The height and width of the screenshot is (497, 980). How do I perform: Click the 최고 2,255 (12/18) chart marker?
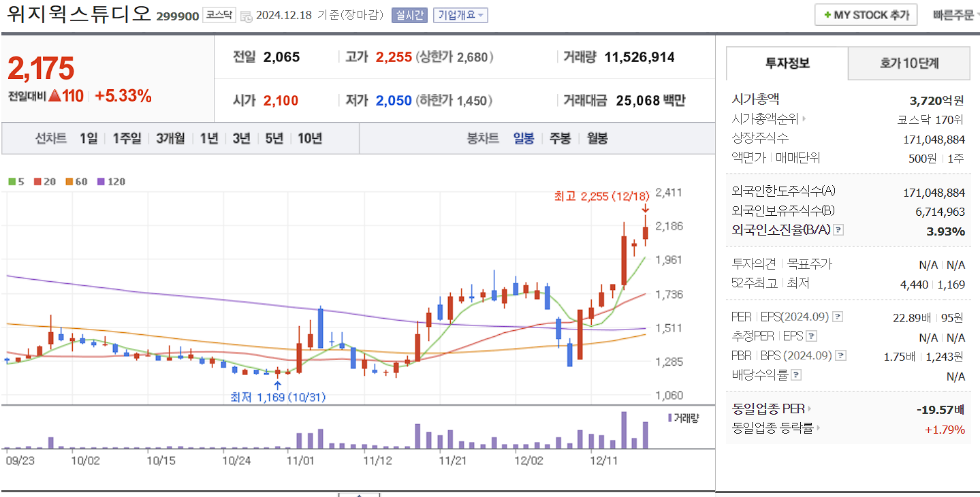point(602,197)
